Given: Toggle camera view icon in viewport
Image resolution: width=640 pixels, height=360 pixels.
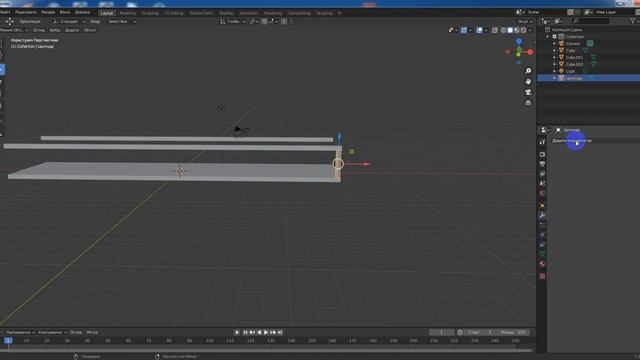Looking at the screenshot, I should click(x=528, y=92).
